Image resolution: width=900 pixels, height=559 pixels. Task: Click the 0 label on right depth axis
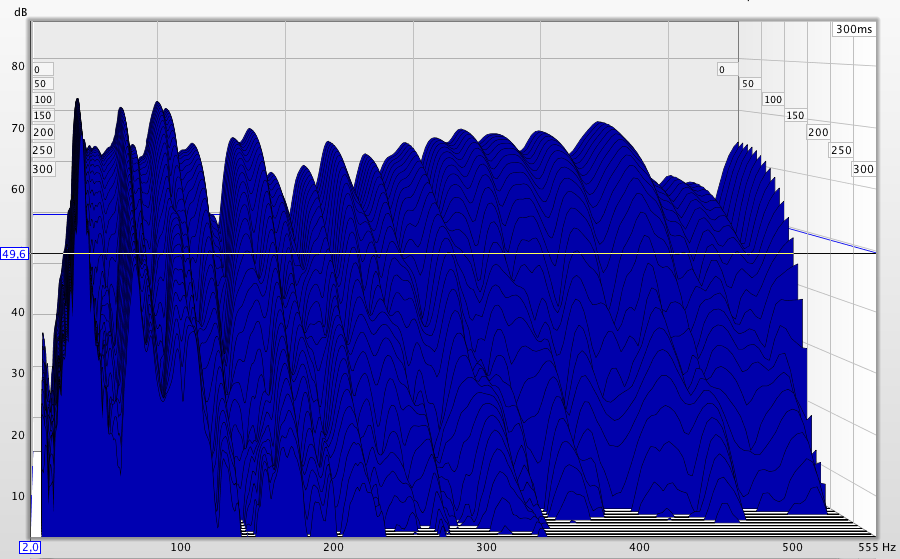point(727,69)
